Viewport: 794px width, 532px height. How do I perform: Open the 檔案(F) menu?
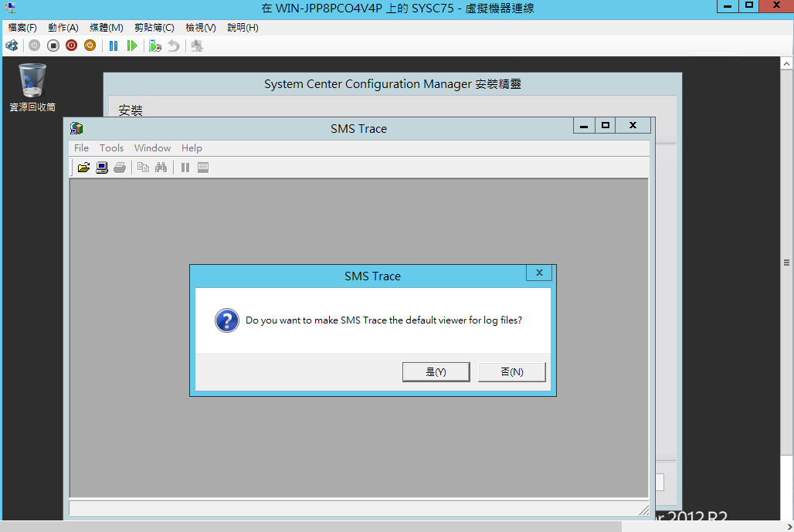[x=22, y=27]
